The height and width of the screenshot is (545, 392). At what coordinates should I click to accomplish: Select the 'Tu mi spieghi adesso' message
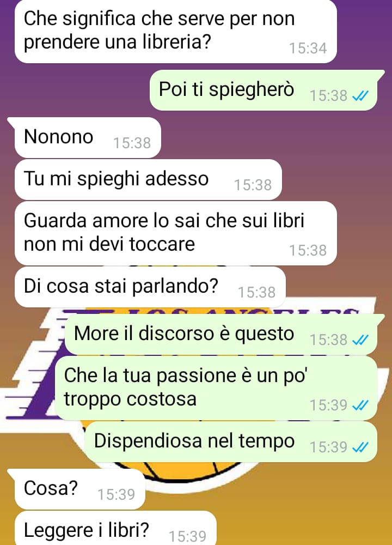click(x=148, y=180)
